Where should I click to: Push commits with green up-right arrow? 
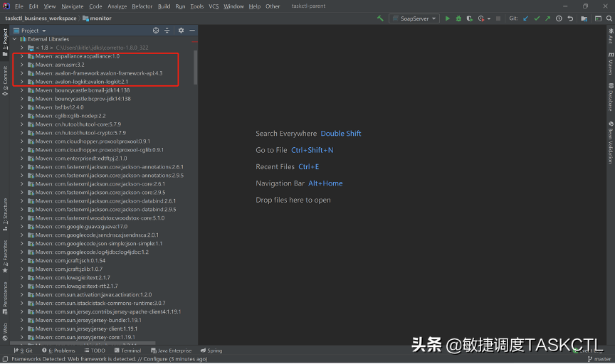pos(548,18)
